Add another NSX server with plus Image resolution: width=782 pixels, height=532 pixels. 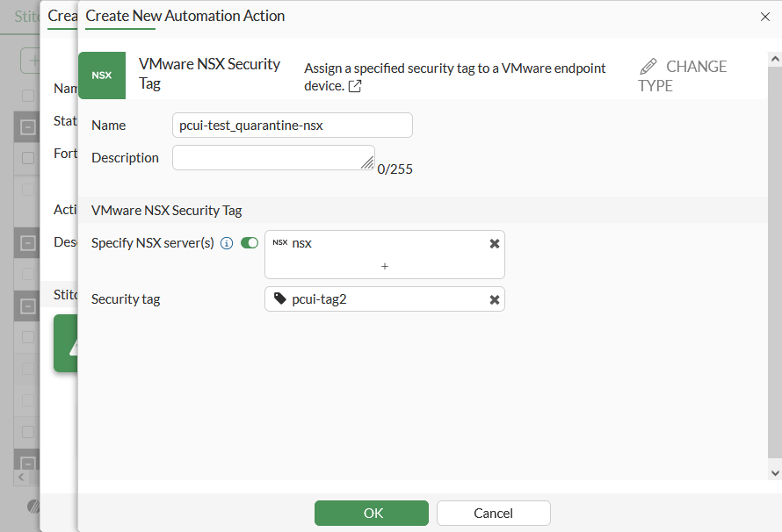[385, 266]
